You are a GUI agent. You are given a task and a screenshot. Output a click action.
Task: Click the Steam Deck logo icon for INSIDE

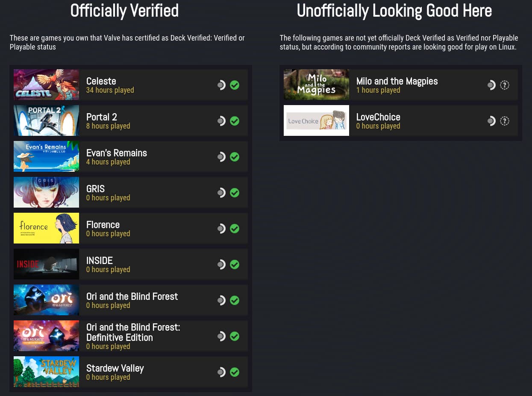(221, 264)
